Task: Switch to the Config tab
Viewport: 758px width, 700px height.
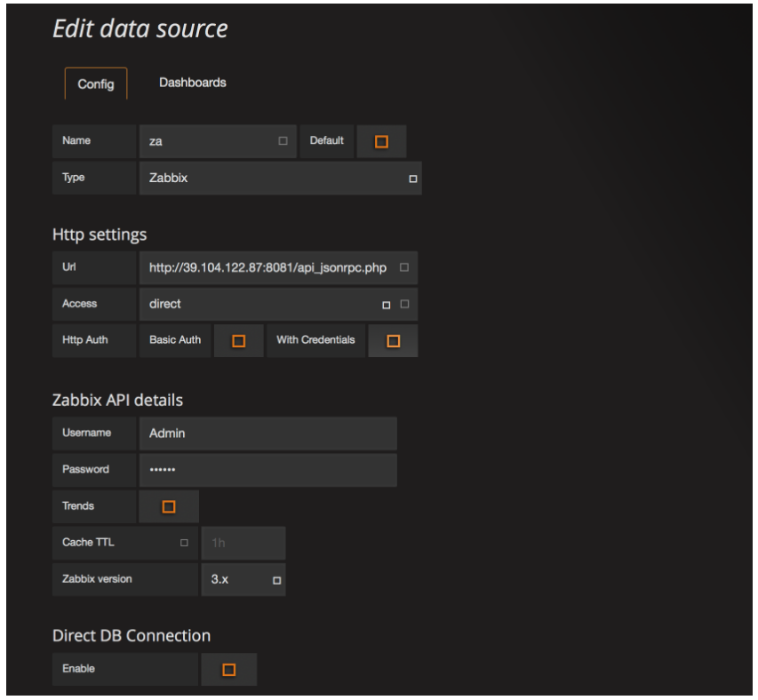Action: (96, 84)
